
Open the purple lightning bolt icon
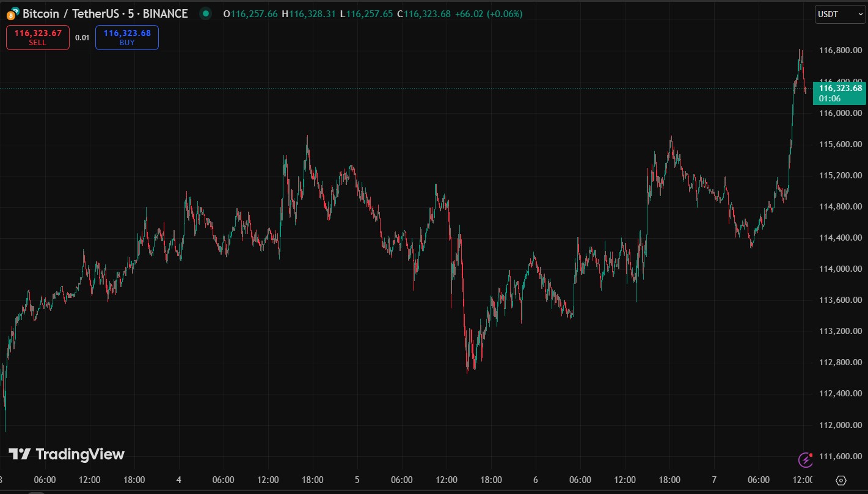pyautogui.click(x=806, y=459)
